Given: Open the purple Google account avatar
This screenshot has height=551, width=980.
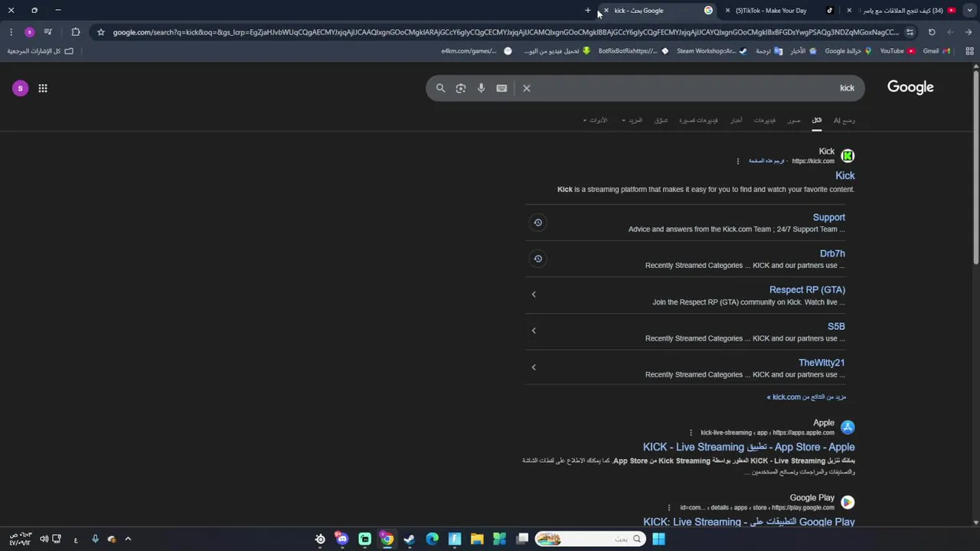Looking at the screenshot, I should pyautogui.click(x=20, y=88).
